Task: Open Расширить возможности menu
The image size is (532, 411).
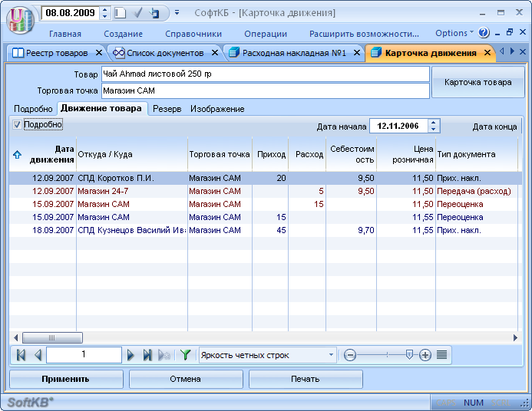Action: click(364, 34)
